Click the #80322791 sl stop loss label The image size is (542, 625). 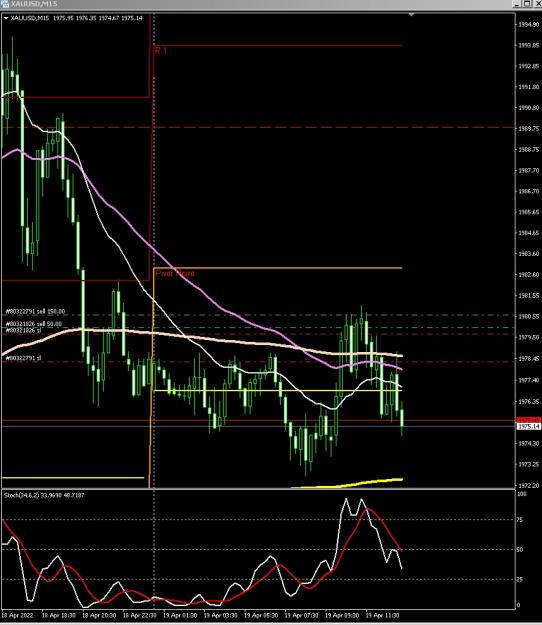click(23, 358)
